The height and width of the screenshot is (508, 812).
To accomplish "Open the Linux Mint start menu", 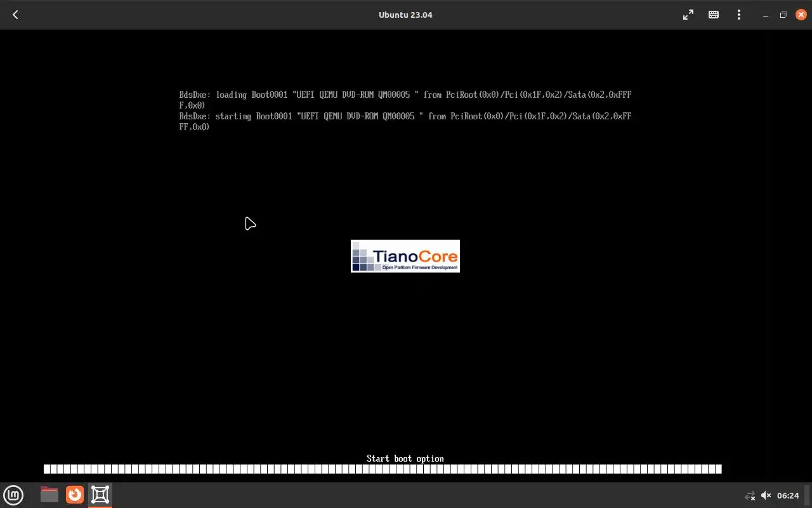I will pos(13,495).
